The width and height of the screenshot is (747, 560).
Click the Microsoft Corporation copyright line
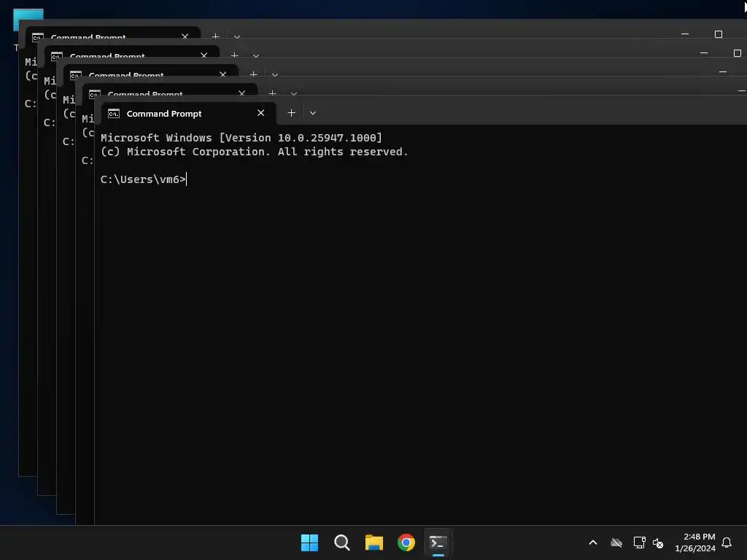point(255,152)
